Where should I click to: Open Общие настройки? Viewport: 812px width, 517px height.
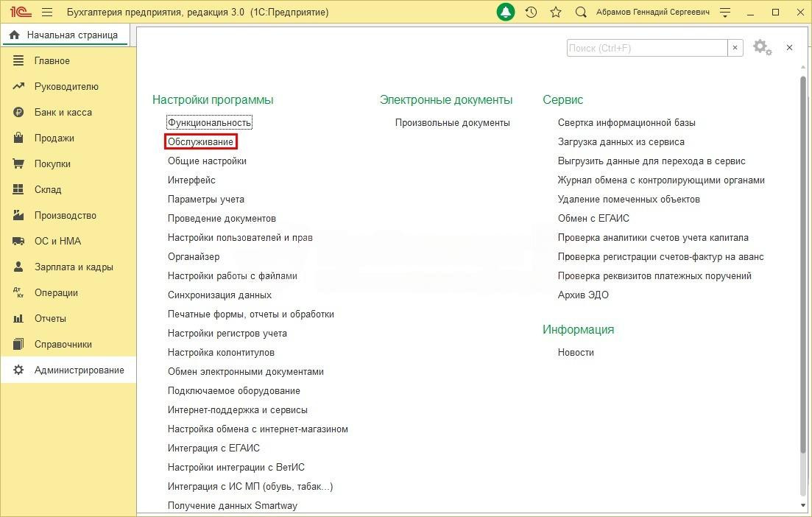click(x=207, y=161)
